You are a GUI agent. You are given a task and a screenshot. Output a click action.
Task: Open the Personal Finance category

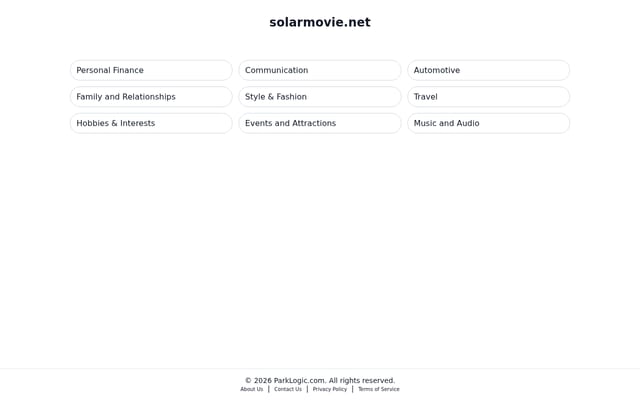coord(151,70)
